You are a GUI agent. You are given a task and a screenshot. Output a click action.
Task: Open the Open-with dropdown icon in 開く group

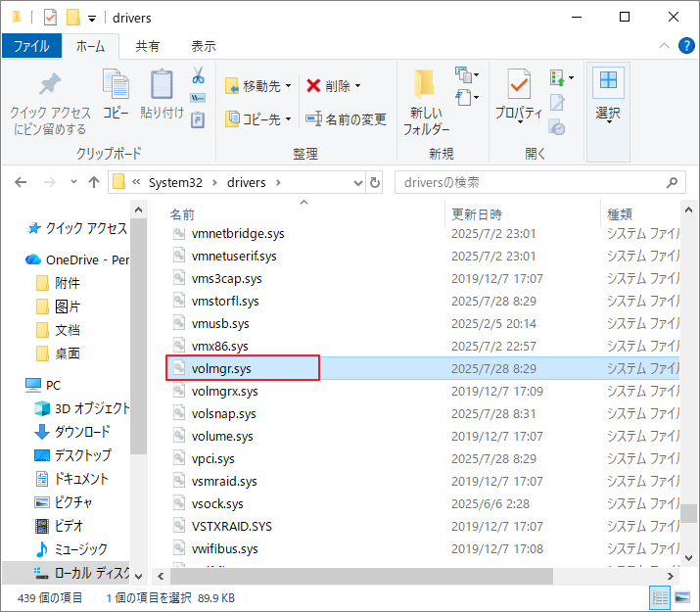pos(561,77)
